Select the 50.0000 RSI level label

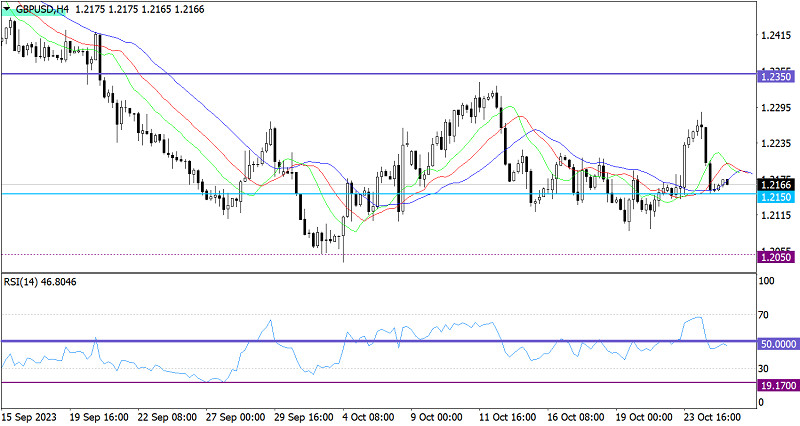(x=776, y=342)
